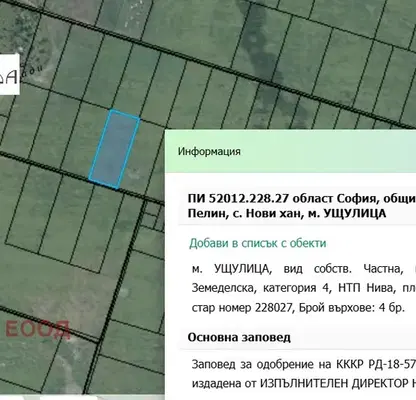The width and height of the screenshot is (416, 400).
Task: Click 'Основна заповед' section heading
Action: [239, 337]
